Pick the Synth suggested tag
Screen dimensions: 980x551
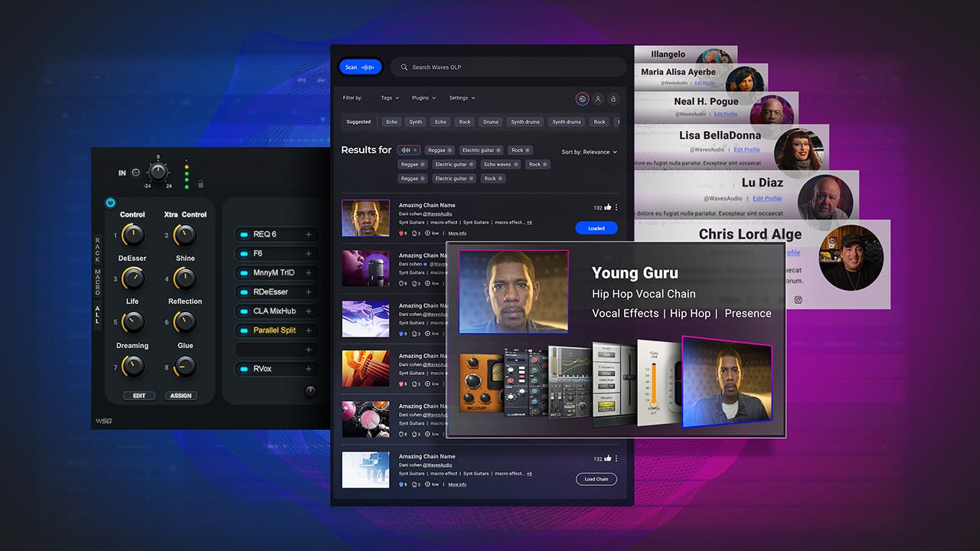416,122
